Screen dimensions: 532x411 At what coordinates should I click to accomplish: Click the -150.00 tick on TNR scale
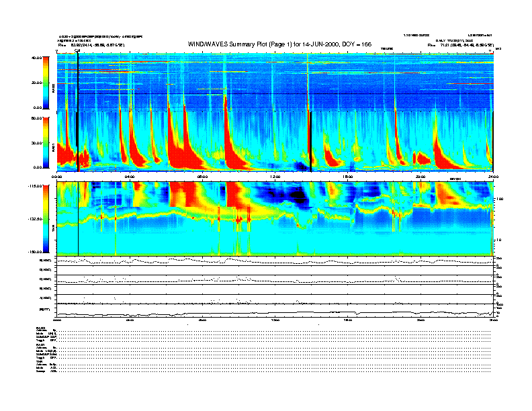[x=34, y=251]
